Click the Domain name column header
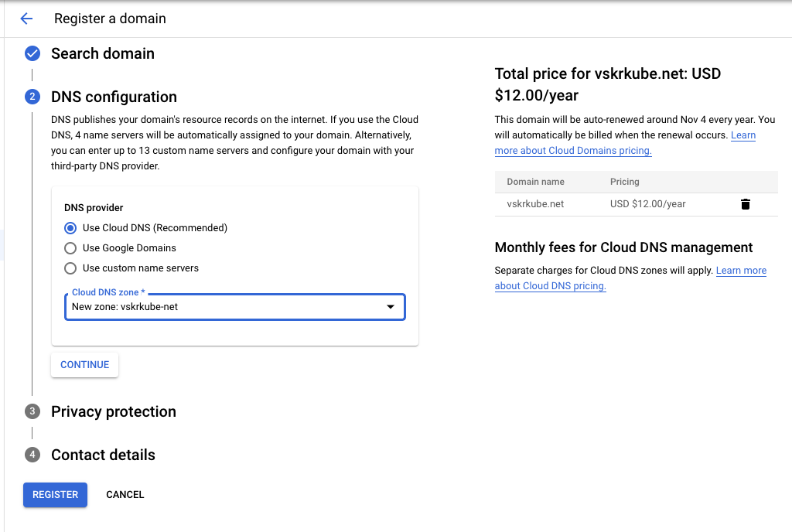This screenshot has height=532, width=792. click(535, 182)
